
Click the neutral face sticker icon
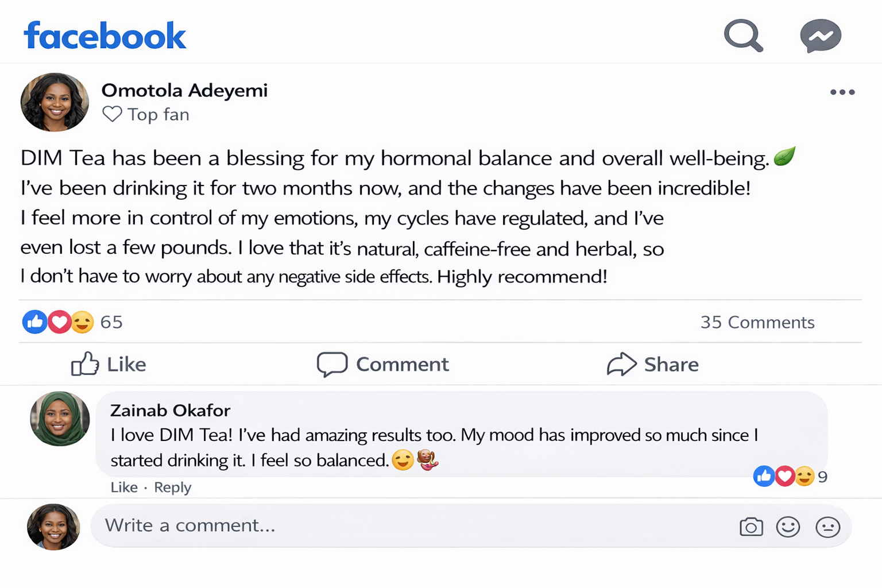(x=827, y=527)
